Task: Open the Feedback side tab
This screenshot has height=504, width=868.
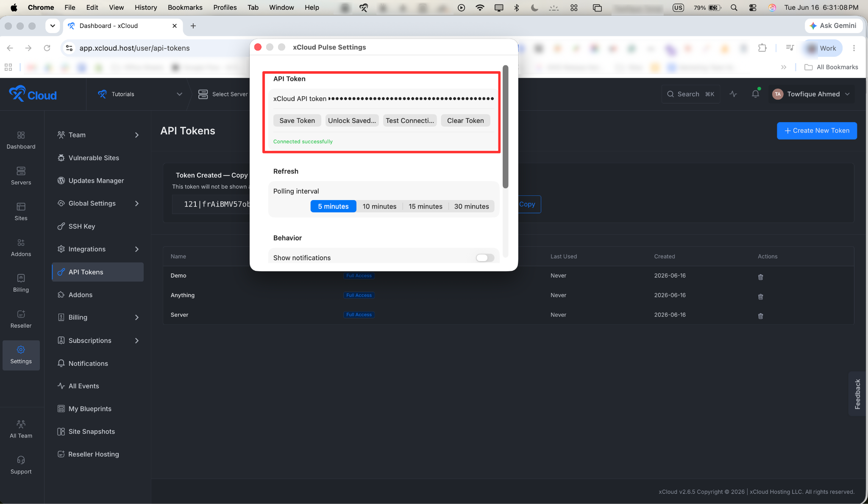Action: 857,394
